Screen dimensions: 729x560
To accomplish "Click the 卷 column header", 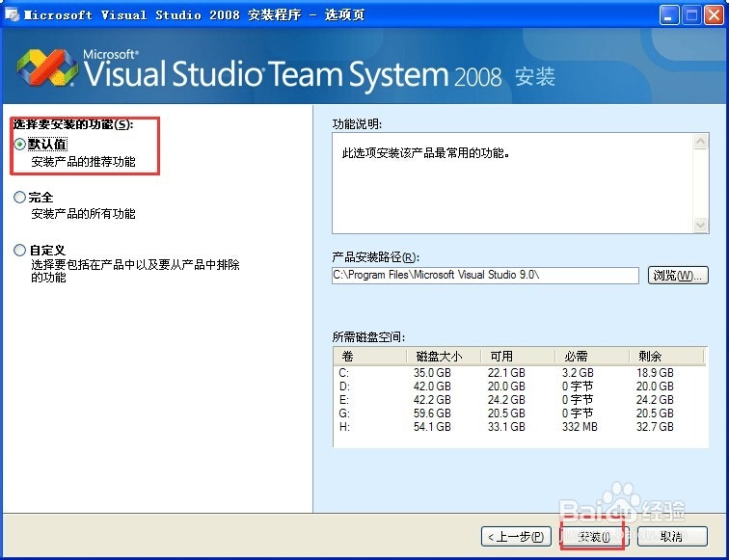I will pos(370,357).
